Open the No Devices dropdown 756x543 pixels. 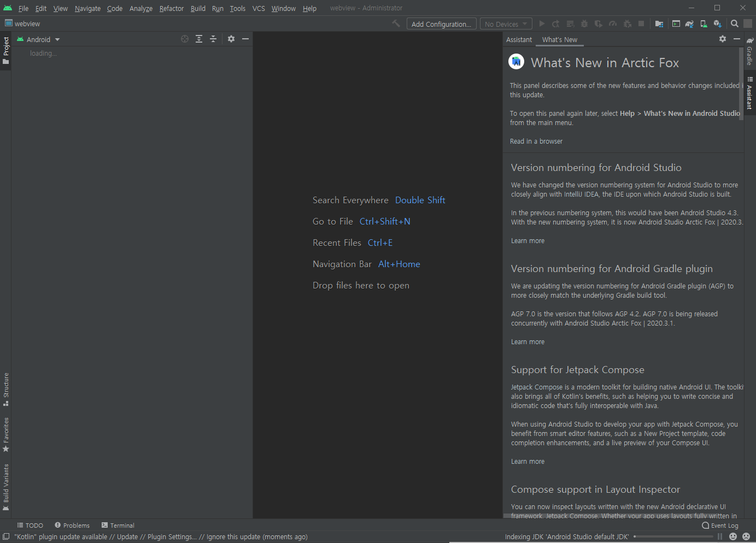[x=506, y=24]
